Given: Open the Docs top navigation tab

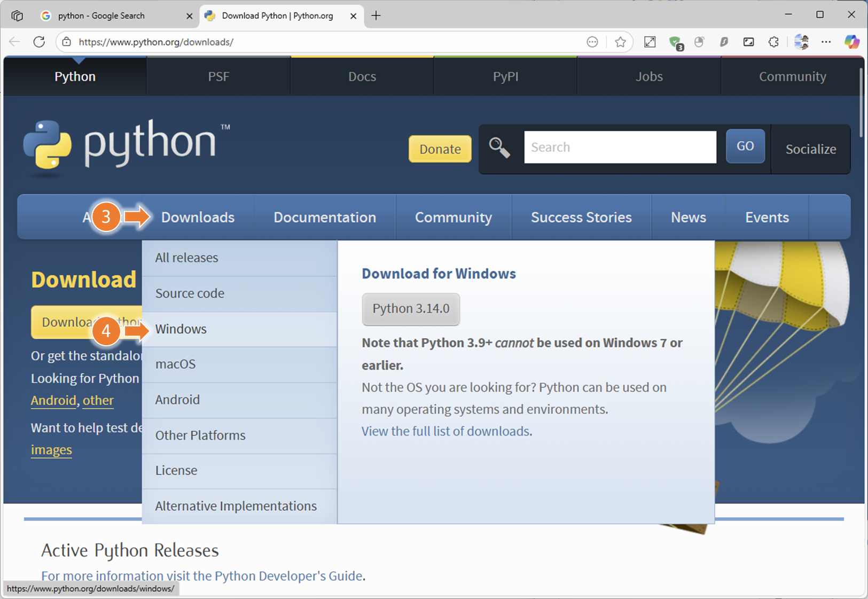Looking at the screenshot, I should (362, 76).
